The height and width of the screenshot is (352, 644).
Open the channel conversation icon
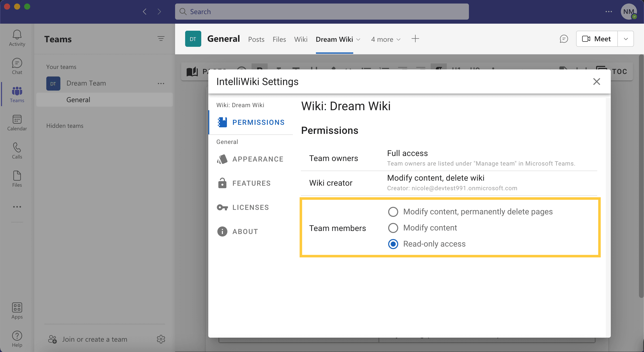564,39
